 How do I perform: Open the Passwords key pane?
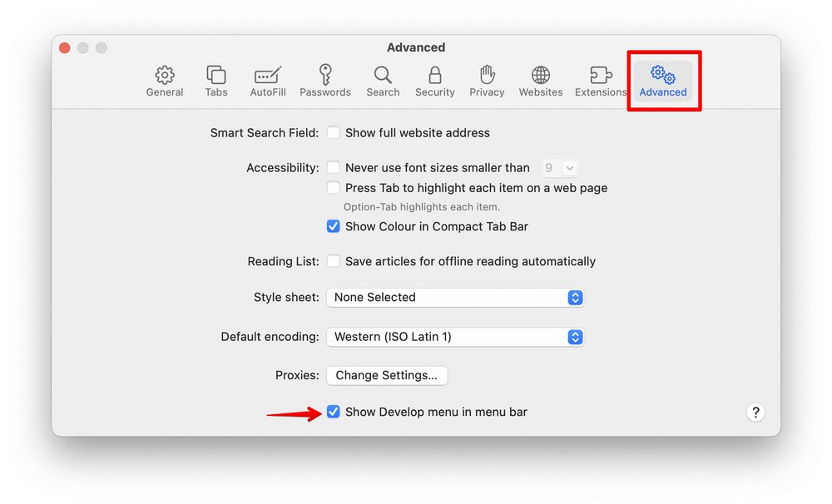(325, 82)
